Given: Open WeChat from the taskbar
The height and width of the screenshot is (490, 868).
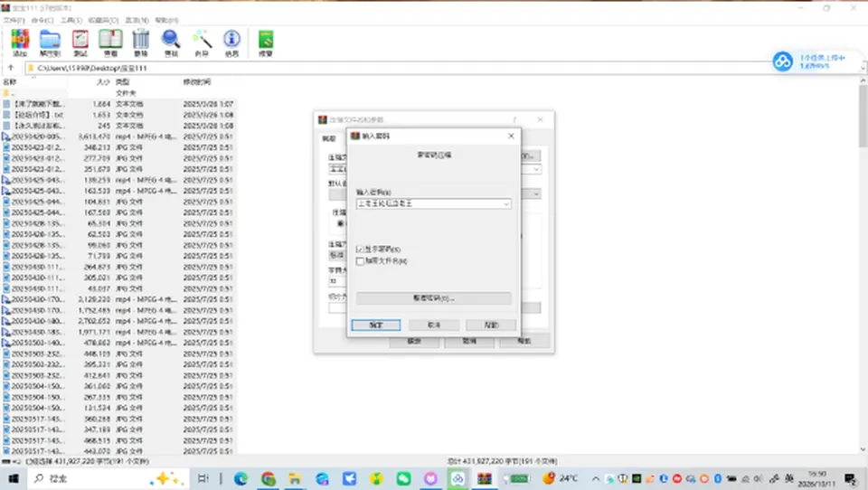Looking at the screenshot, I should [403, 478].
